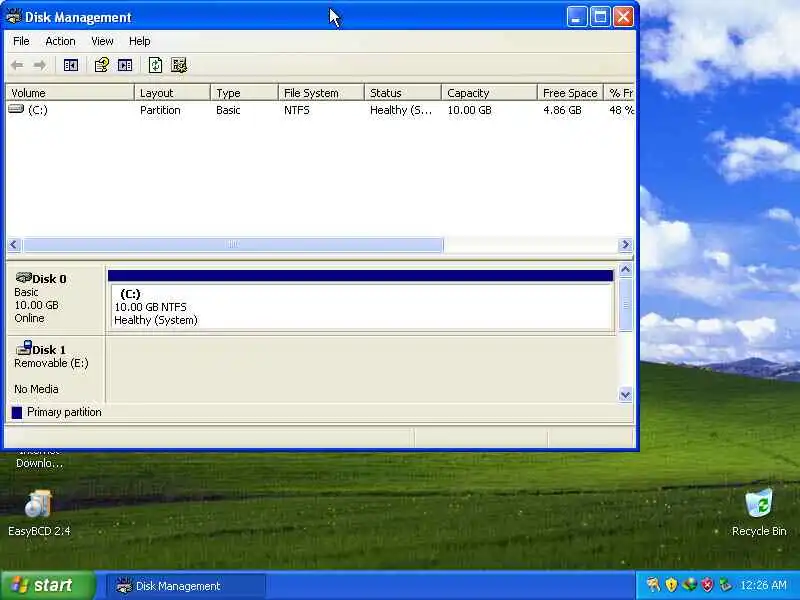This screenshot has width=800, height=600.
Task: Sort by the Type column header
Action: click(x=244, y=93)
